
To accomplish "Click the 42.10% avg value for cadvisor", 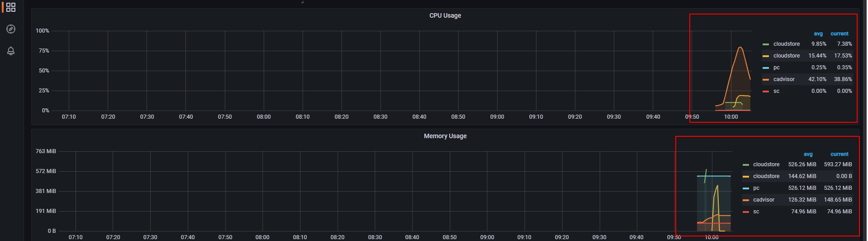I will (817, 79).
